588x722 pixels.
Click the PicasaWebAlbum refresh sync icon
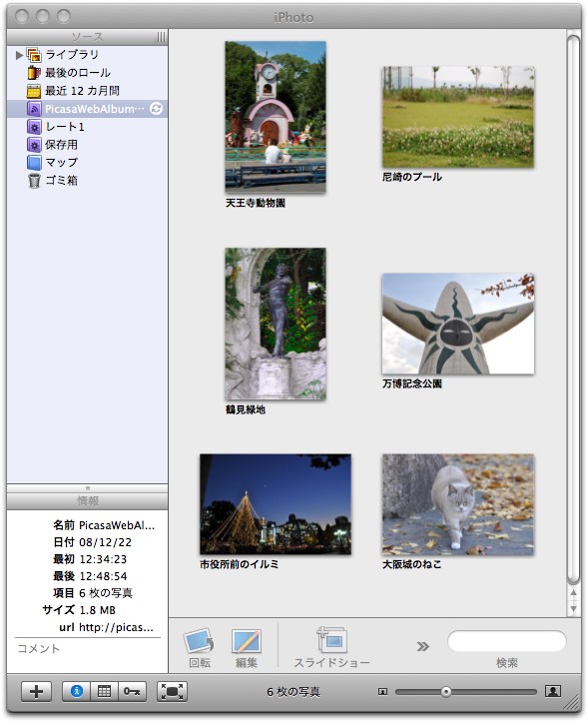[156, 109]
